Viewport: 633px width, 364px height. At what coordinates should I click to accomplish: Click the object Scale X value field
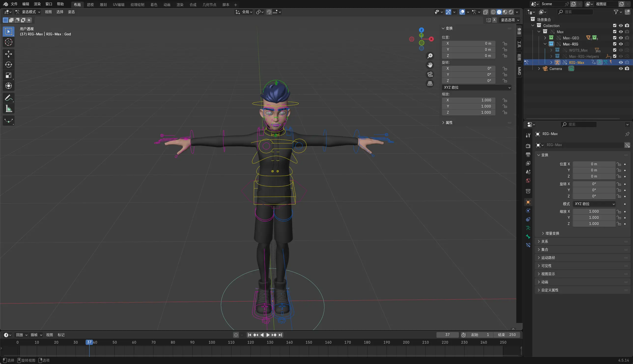click(x=594, y=211)
